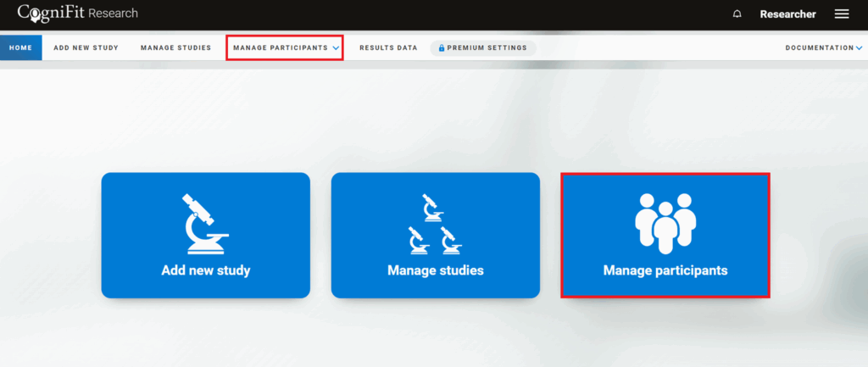Go to MANAGE STUDIES in navigation bar
Image resolution: width=868 pixels, height=367 pixels.
pyautogui.click(x=175, y=47)
